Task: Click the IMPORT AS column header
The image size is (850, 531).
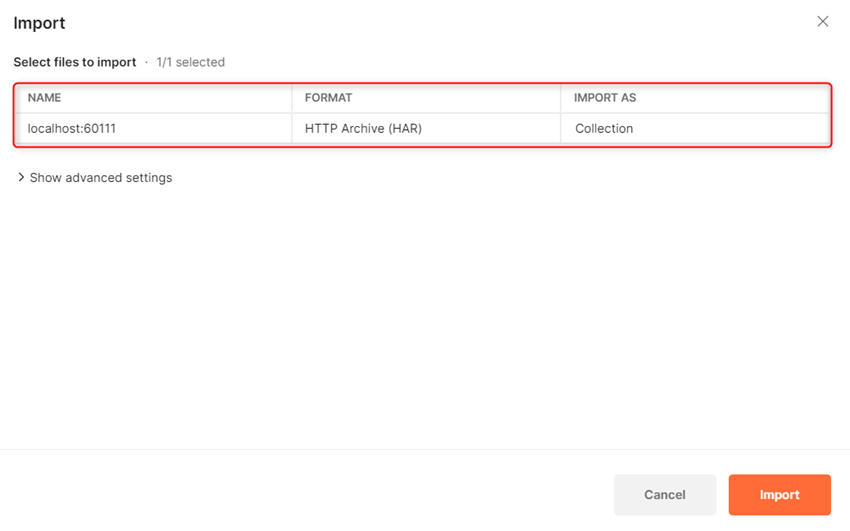Action: point(604,98)
